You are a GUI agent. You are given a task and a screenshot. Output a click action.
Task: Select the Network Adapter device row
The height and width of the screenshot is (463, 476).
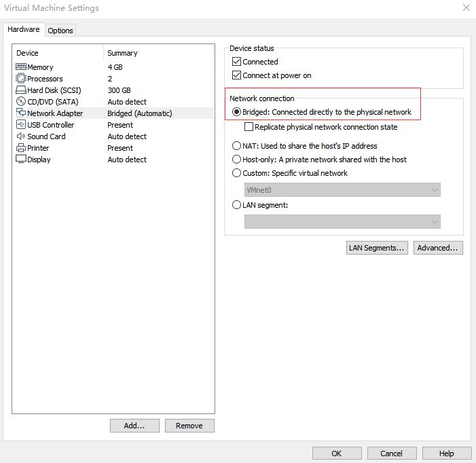pyautogui.click(x=113, y=113)
